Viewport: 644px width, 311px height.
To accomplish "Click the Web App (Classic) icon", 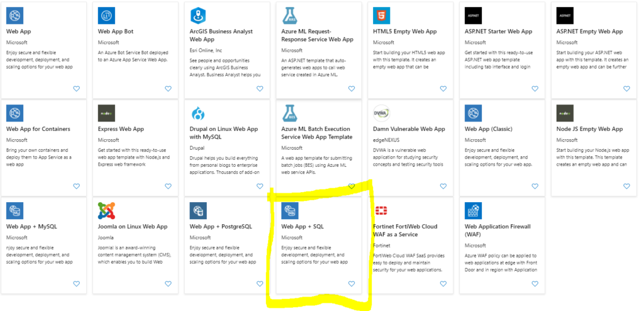I will (473, 113).
